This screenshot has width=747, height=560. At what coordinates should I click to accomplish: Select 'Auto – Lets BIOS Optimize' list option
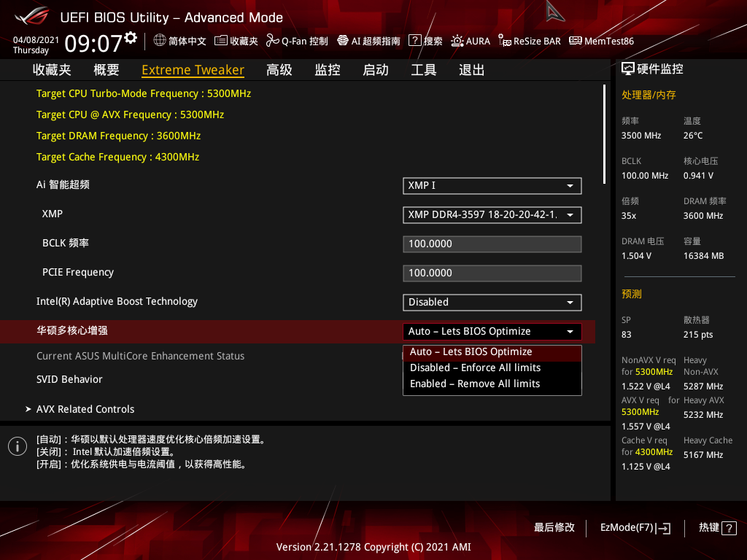[x=471, y=351]
